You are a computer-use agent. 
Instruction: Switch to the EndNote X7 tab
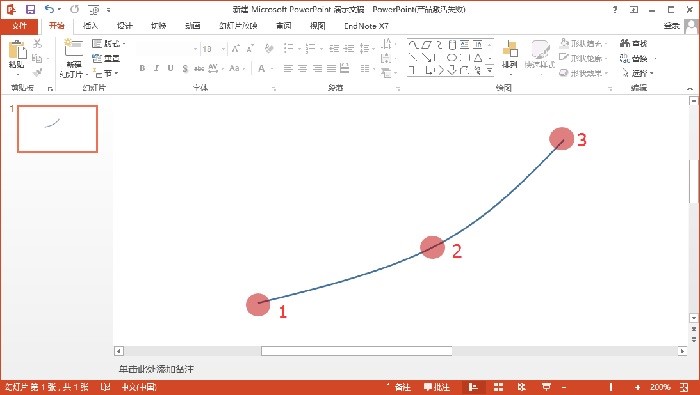366,26
